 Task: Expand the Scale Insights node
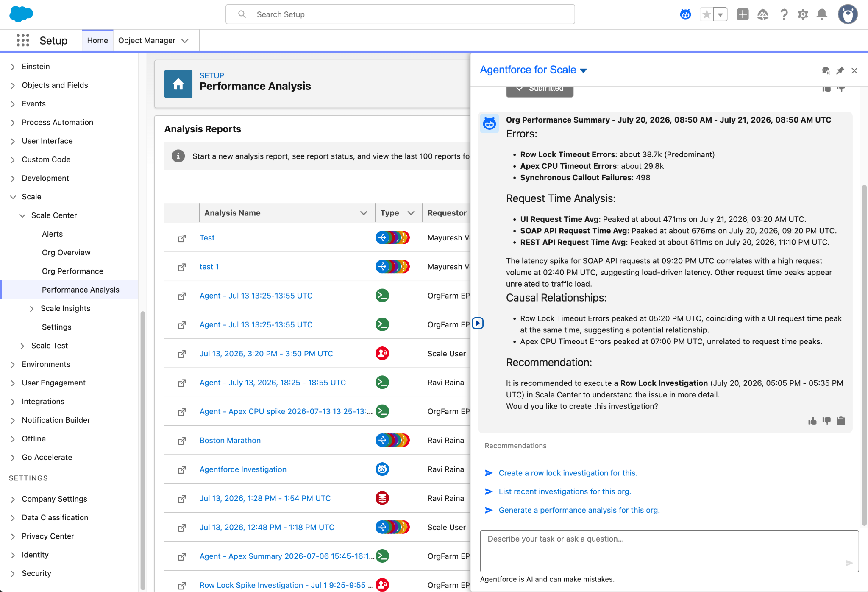coord(32,309)
